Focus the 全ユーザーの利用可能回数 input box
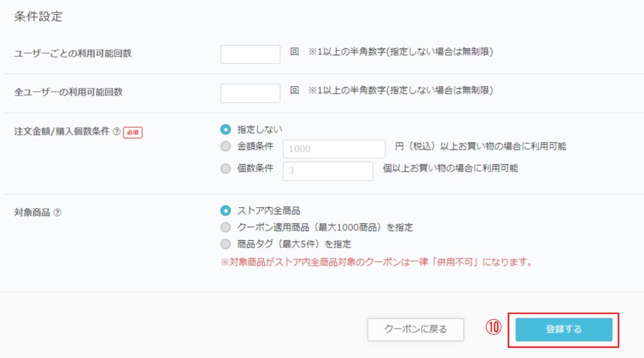The width and height of the screenshot is (644, 358). pos(250,93)
